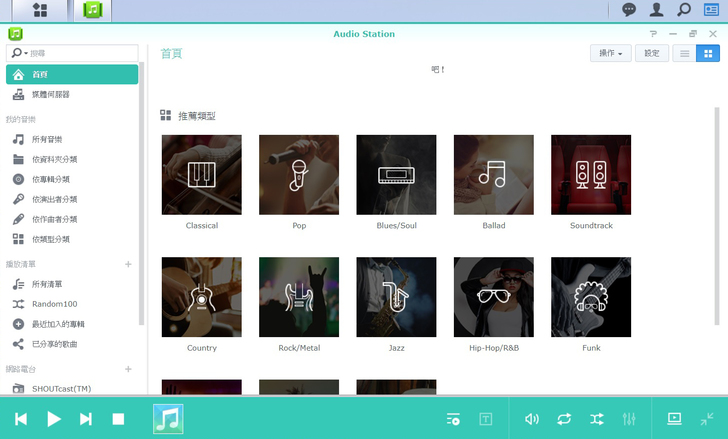This screenshot has width=728, height=439.
Task: Select the output device player icon
Action: click(x=675, y=419)
